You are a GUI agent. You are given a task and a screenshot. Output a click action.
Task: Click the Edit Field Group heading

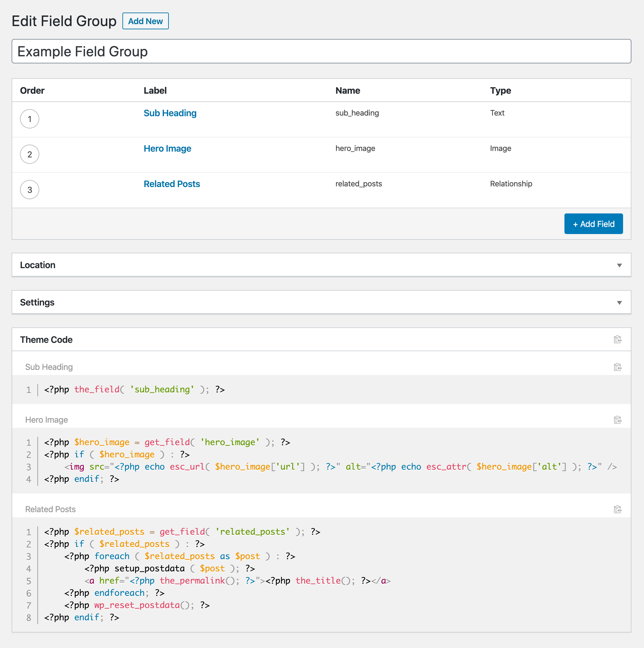pos(64,21)
